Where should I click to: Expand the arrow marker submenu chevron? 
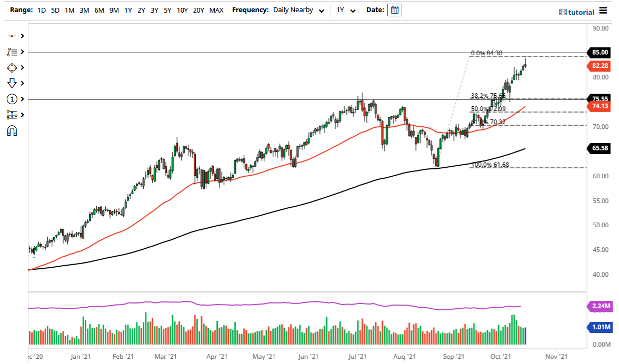point(23,83)
